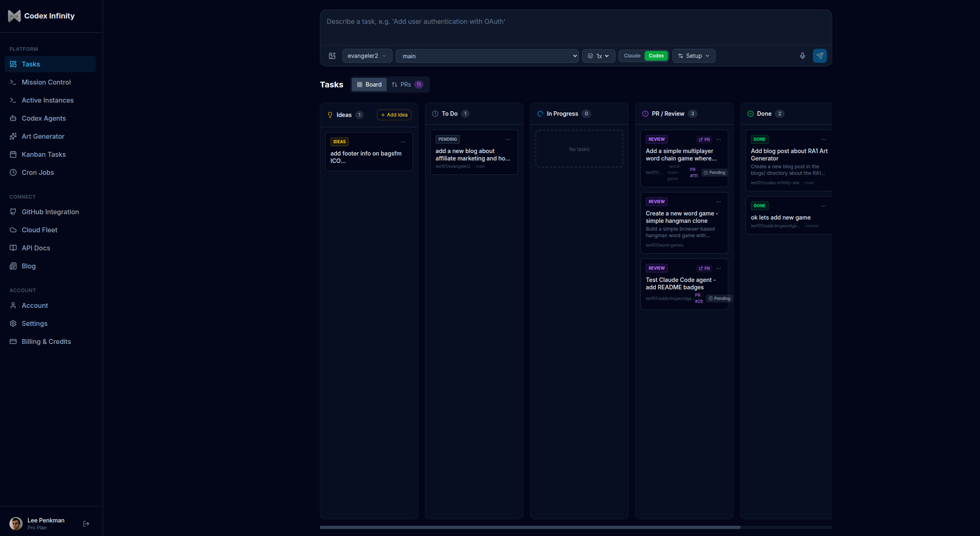Keep Codex selected in the agent toggle
980x536 pixels.
click(x=656, y=55)
